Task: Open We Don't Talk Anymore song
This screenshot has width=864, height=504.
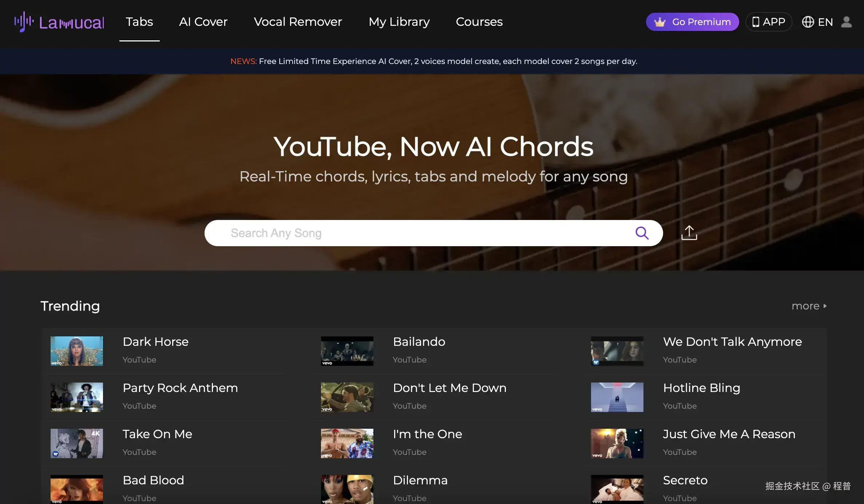Action: [x=732, y=342]
